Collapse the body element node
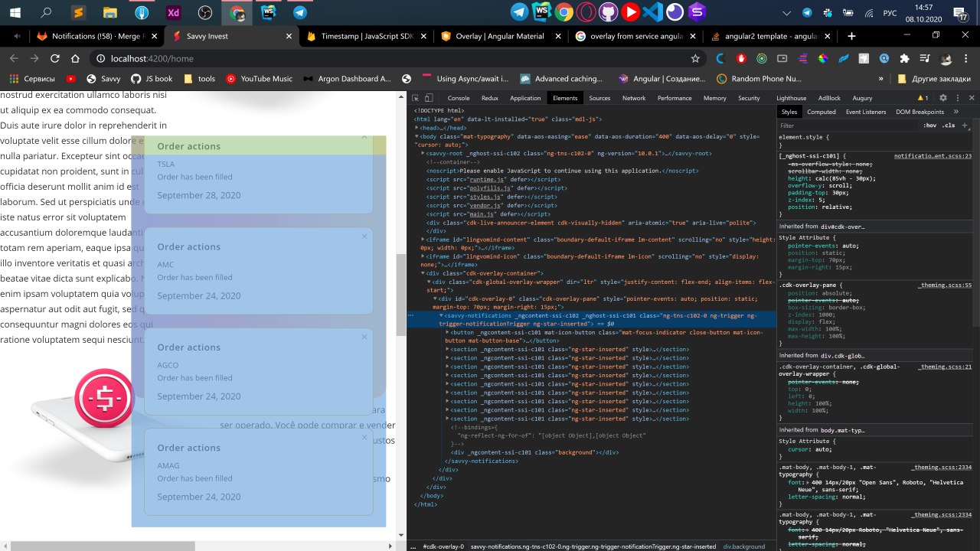 (417, 136)
